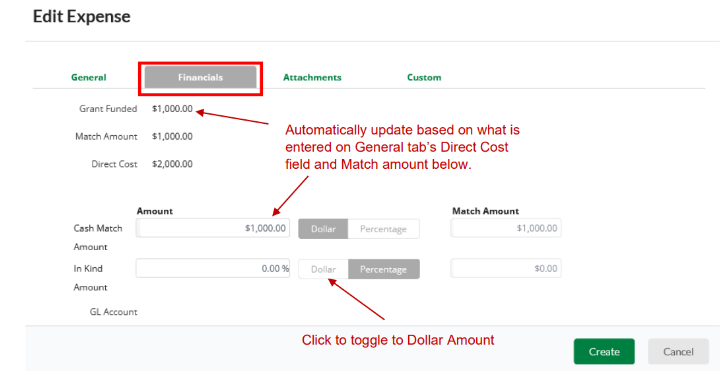Image resolution: width=725 pixels, height=377 pixels.
Task: Click the Cancel button
Action: (678, 352)
